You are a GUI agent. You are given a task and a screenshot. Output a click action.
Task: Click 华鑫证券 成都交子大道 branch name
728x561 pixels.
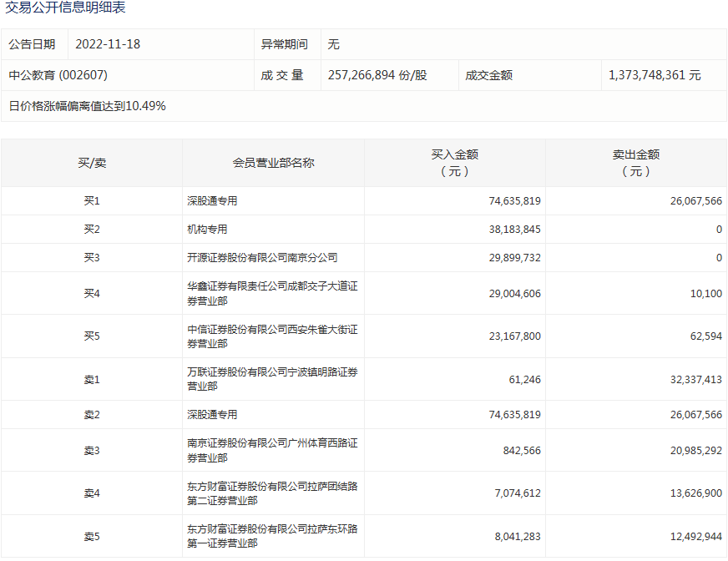point(272,293)
